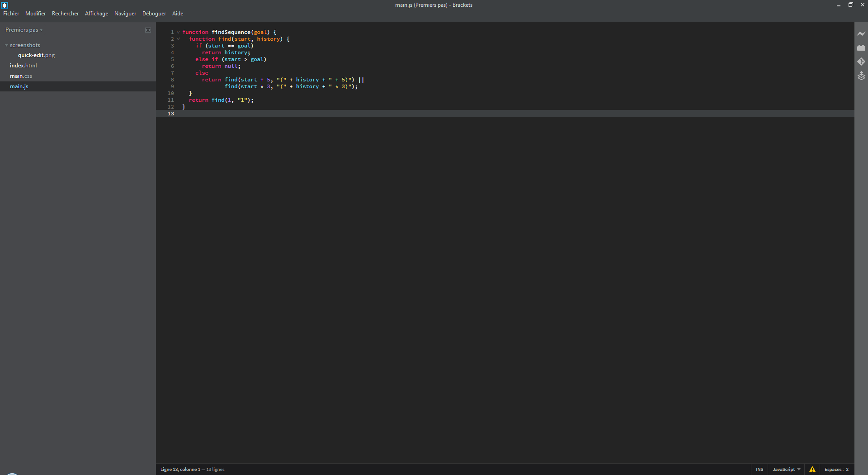Open the JavaScript language dropdown

pos(786,470)
